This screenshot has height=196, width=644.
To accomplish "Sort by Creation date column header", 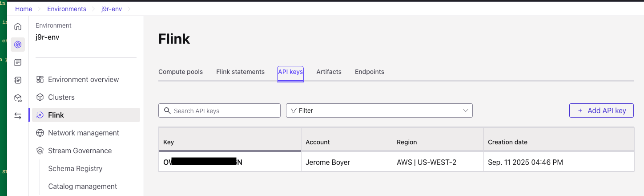I will [507, 142].
